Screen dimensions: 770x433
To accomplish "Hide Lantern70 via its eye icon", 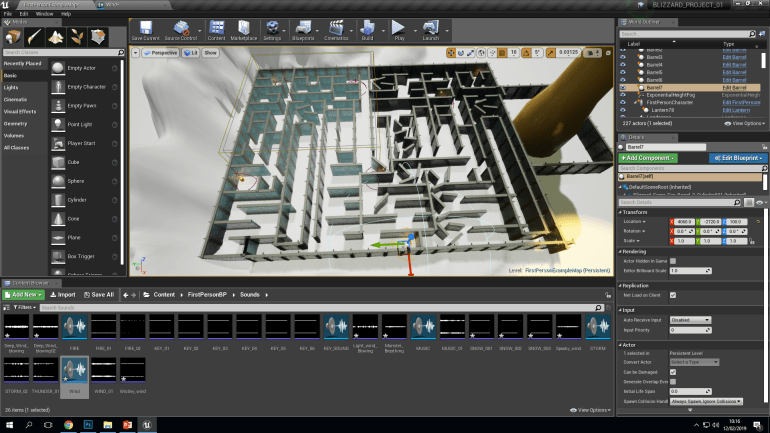I will tap(623, 110).
